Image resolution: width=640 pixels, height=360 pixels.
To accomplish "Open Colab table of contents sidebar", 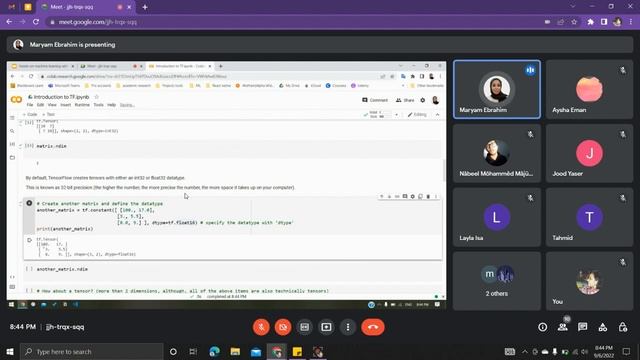I will coord(12,118).
